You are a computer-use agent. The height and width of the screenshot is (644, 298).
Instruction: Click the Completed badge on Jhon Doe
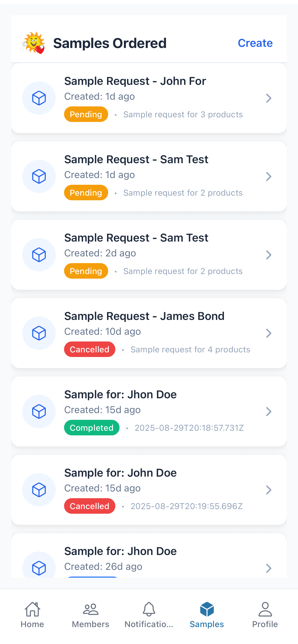pyautogui.click(x=92, y=427)
